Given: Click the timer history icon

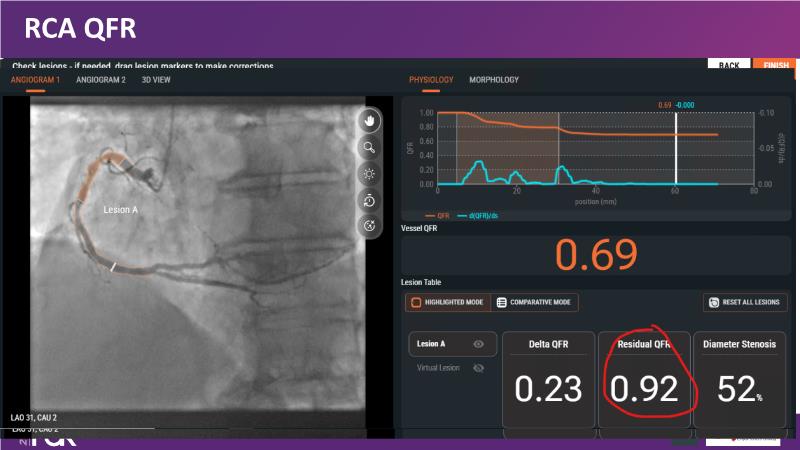Looking at the screenshot, I should (x=370, y=199).
